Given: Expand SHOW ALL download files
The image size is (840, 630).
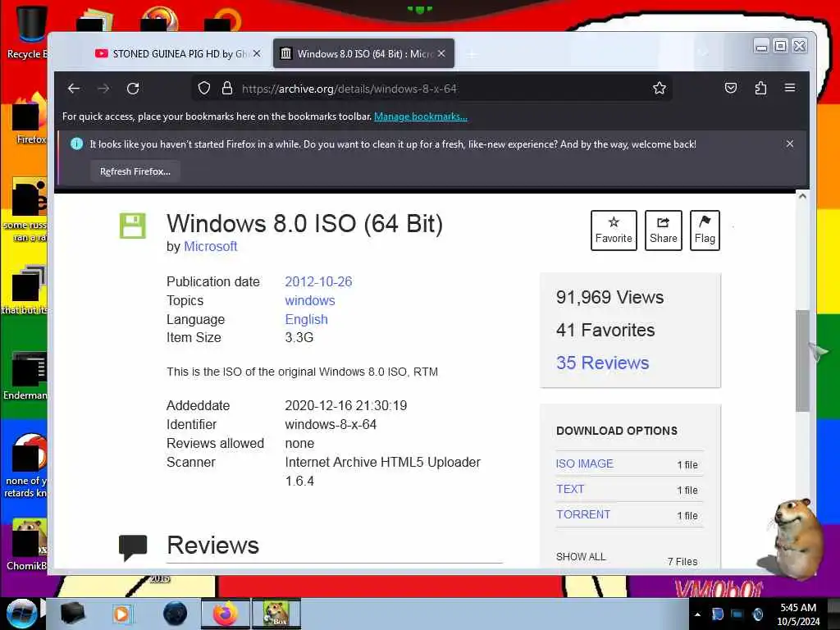Looking at the screenshot, I should pos(581,557).
